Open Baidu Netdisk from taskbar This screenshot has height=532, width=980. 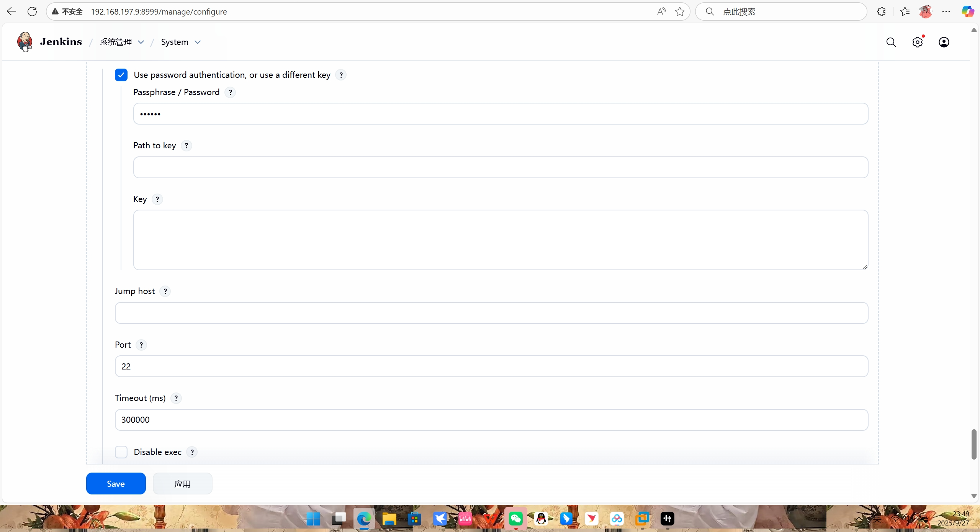click(x=617, y=519)
